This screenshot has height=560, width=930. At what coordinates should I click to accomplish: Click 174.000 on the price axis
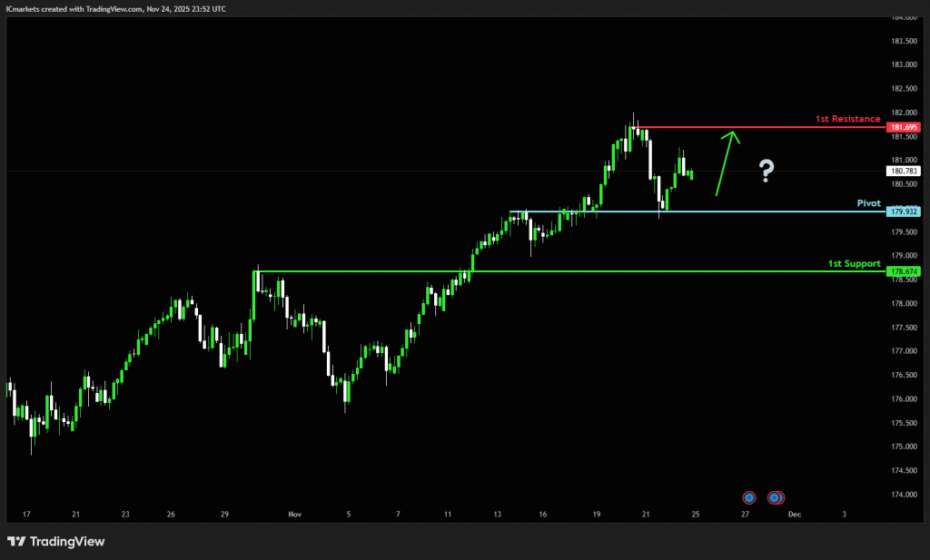[902, 495]
